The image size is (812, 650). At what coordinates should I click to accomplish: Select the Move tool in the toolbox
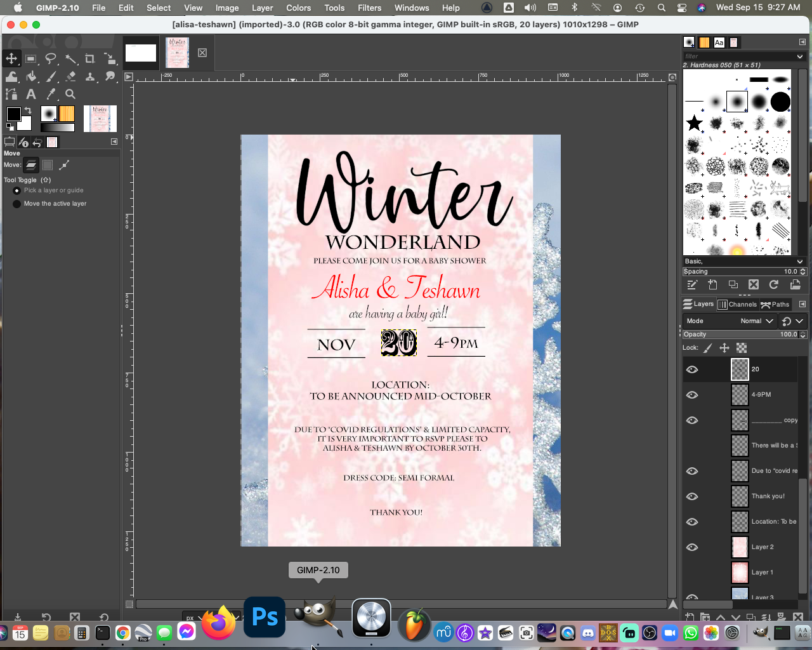pos(11,58)
